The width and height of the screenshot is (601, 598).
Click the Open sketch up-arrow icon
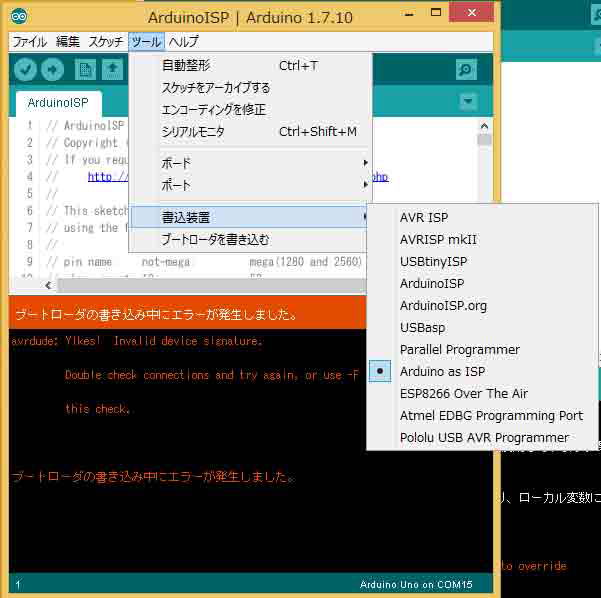coord(112,70)
